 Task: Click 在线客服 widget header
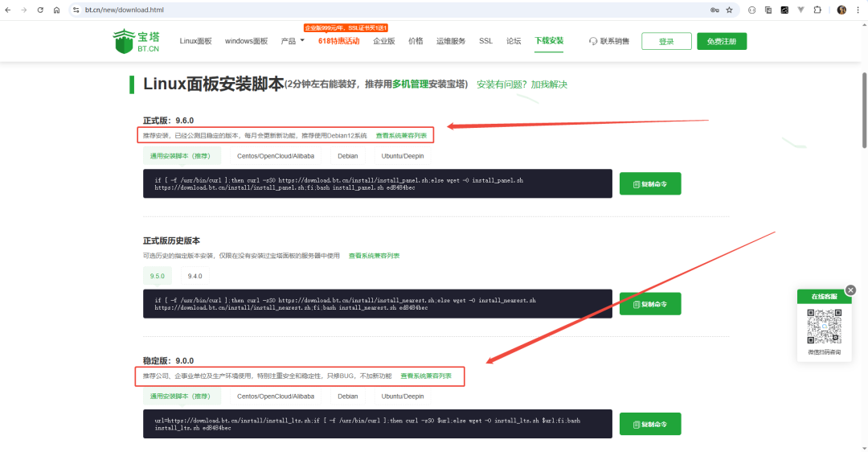[825, 297]
